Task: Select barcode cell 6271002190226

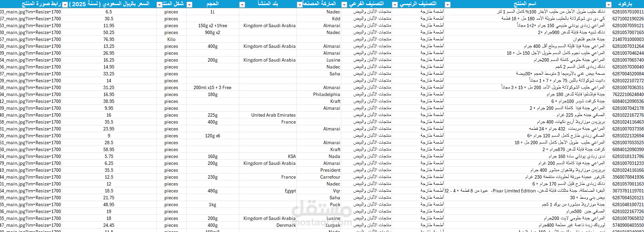Action: tap(628, 19)
